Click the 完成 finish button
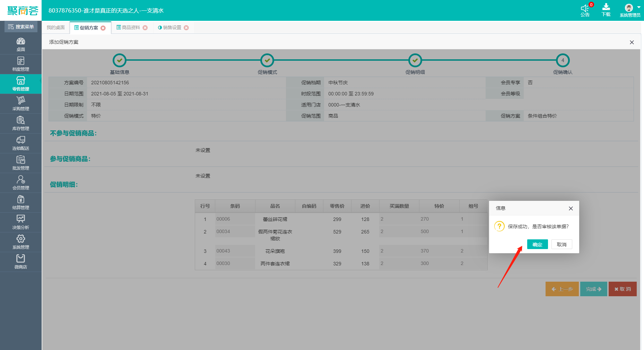The image size is (644, 350). (593, 289)
